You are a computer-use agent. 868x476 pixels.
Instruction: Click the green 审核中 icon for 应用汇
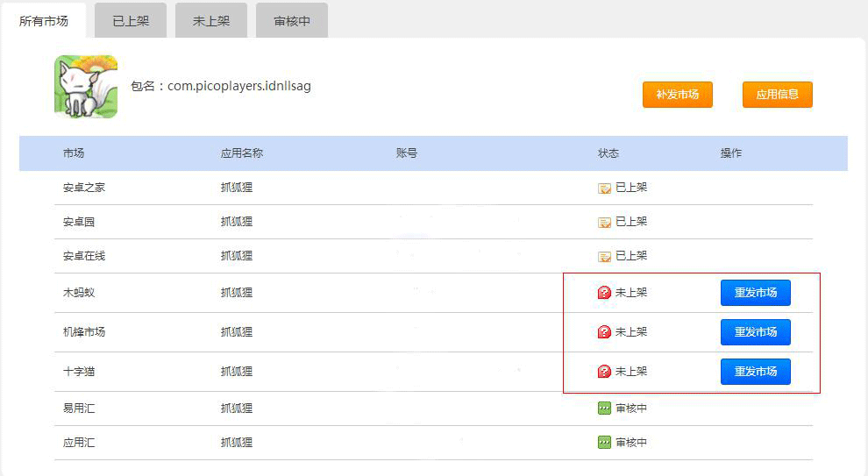pos(604,442)
